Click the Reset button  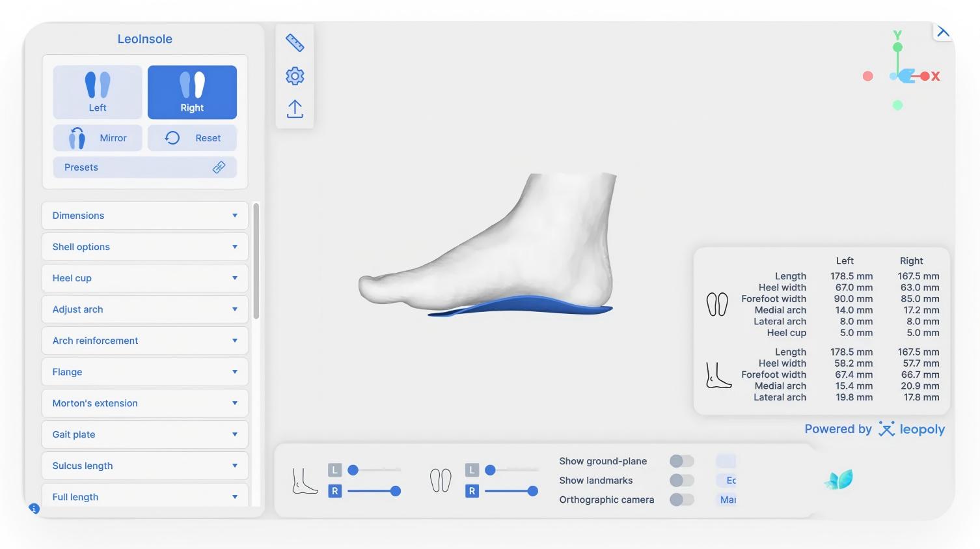coord(192,138)
